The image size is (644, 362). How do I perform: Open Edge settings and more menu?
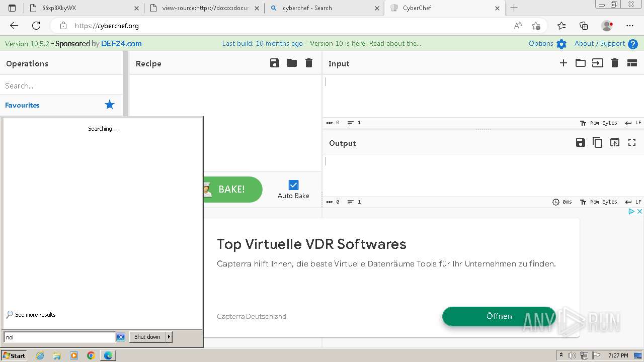coord(630,26)
